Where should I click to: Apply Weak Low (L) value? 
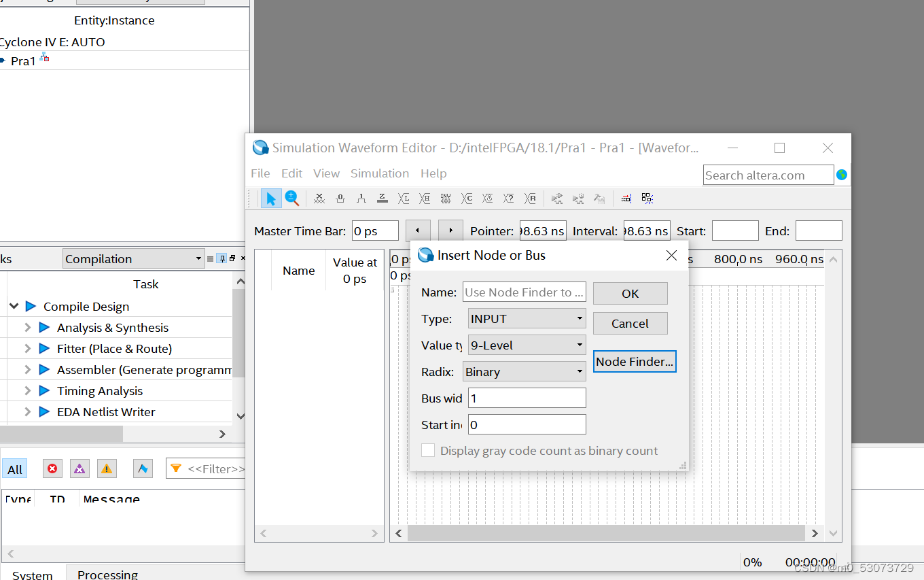click(404, 199)
